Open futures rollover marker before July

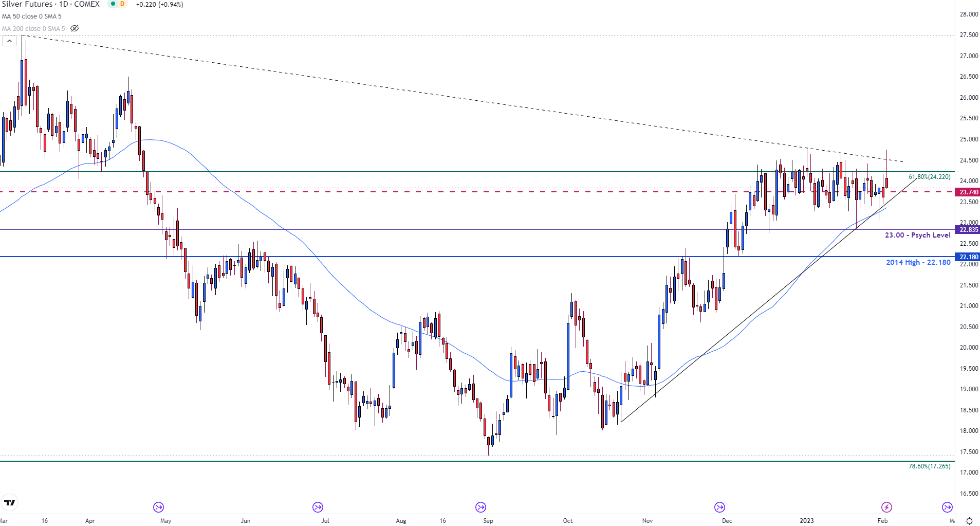click(318, 507)
